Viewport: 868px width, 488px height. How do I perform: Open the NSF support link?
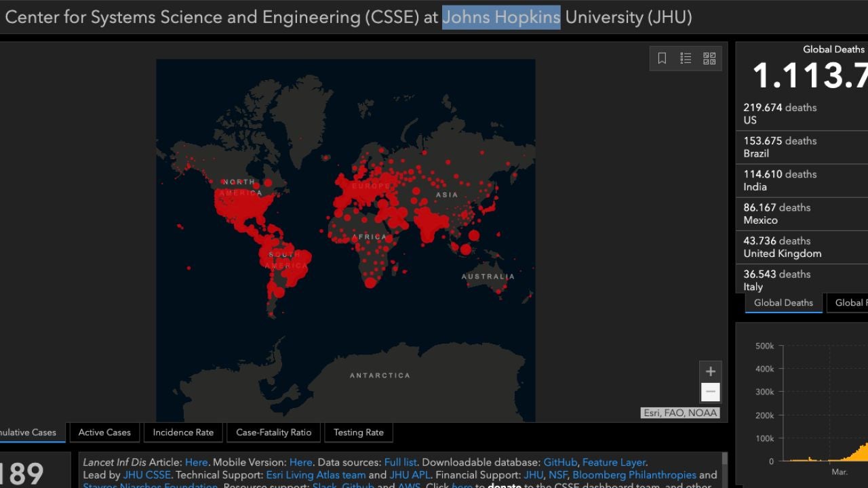558,475
